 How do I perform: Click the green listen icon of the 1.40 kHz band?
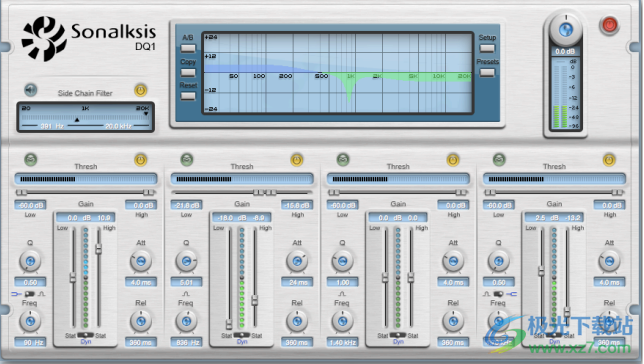(343, 159)
